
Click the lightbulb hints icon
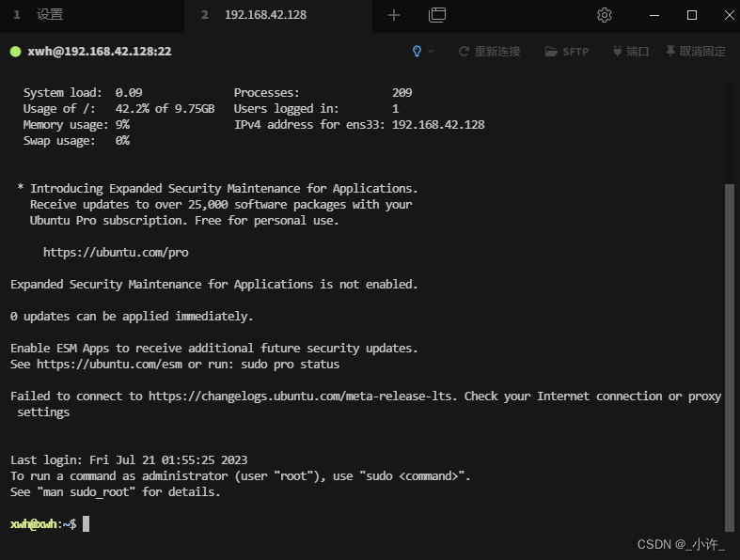pos(417,51)
